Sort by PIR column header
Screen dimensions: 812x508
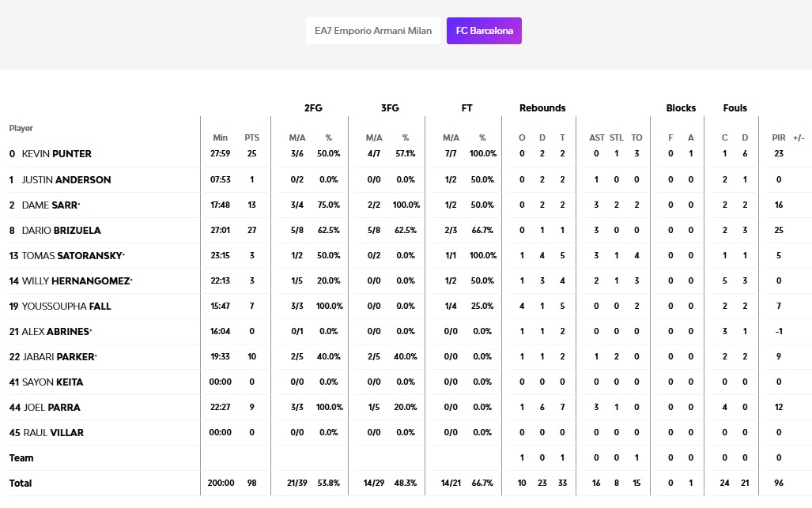click(x=779, y=137)
